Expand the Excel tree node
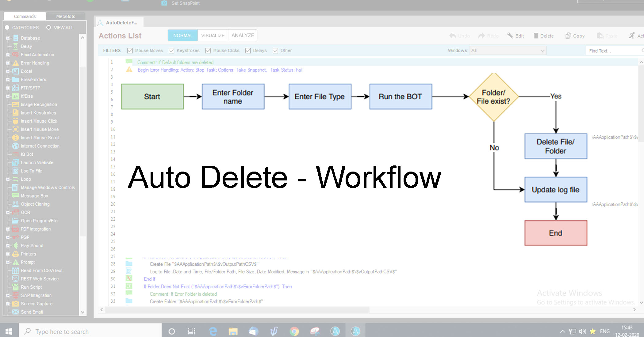The image size is (644, 337). [x=8, y=71]
